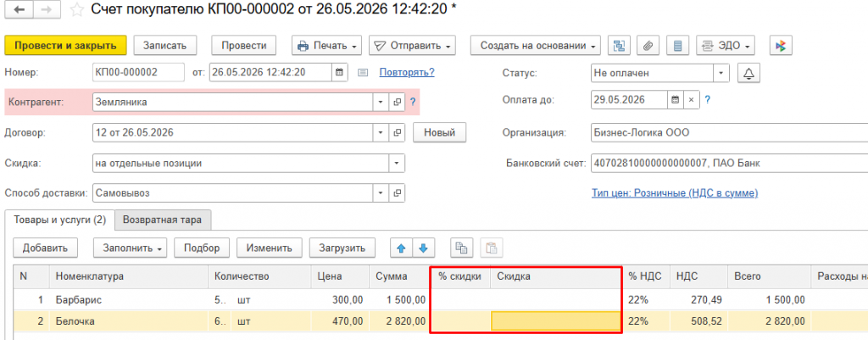Sort by the Номенклатура column header
This screenshot has height=340, width=868.
click(129, 276)
